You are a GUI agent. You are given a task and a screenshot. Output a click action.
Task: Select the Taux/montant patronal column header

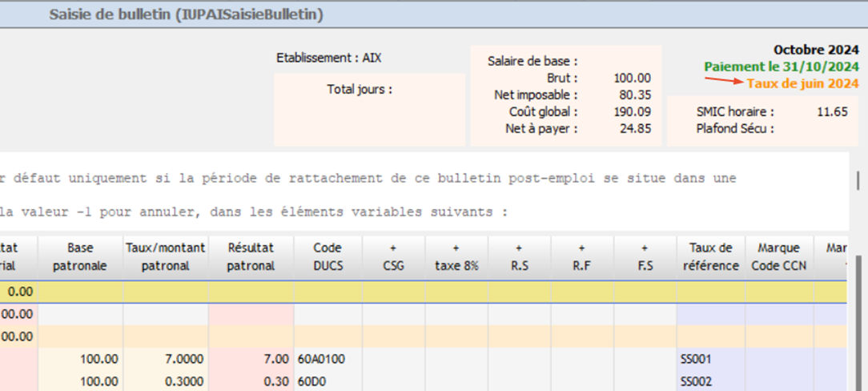(166, 257)
